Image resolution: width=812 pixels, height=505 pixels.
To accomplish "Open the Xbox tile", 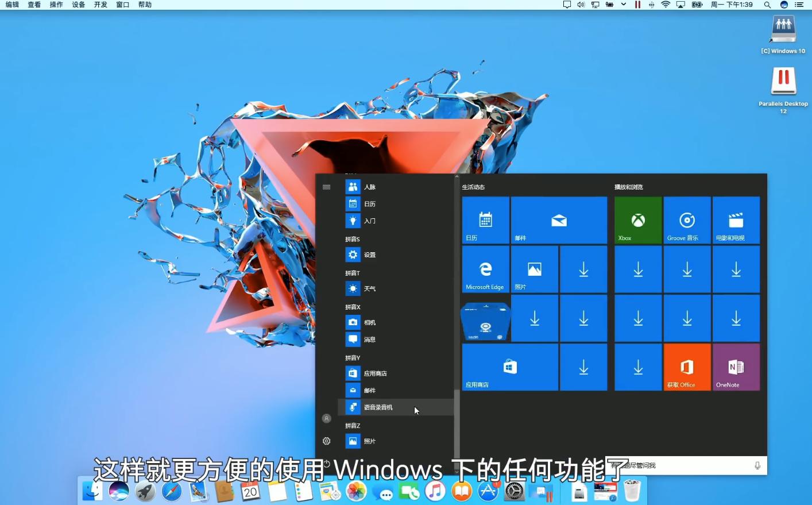I will coord(637,220).
